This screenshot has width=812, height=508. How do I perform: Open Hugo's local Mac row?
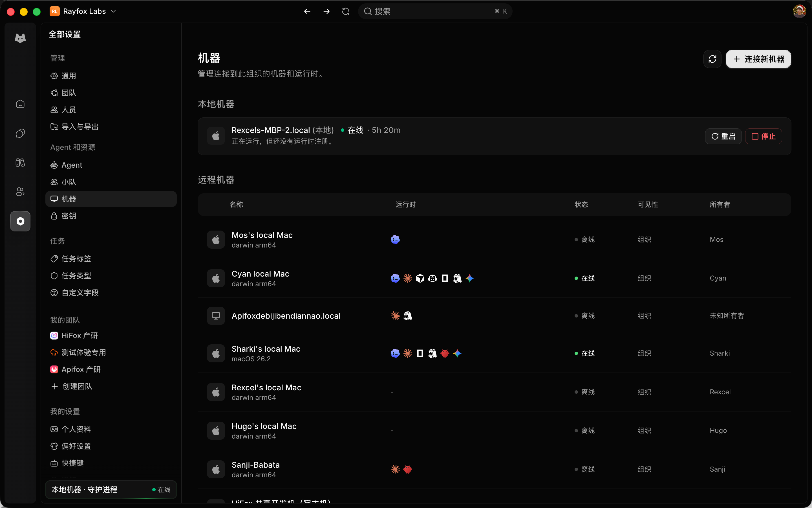[494, 431]
